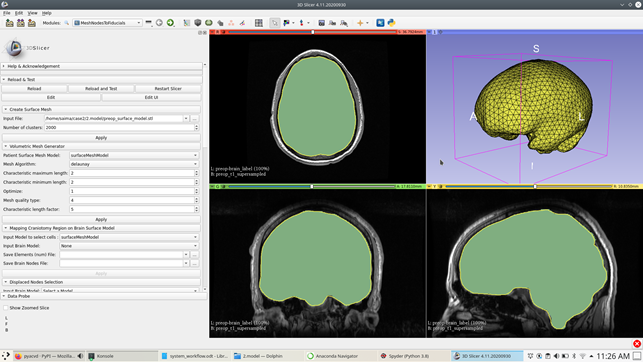The width and height of the screenshot is (643, 362).
Task: Expand the Help & Acknowledgement section
Action: [102, 66]
